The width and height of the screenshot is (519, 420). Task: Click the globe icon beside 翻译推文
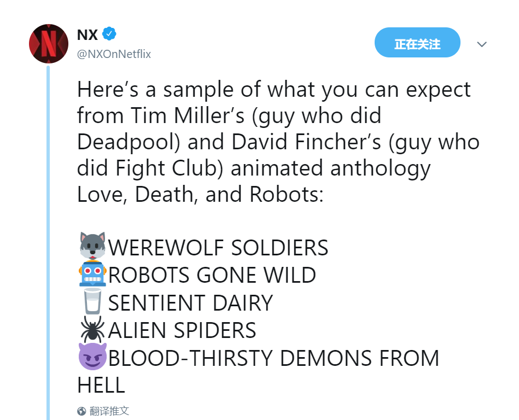click(x=82, y=411)
